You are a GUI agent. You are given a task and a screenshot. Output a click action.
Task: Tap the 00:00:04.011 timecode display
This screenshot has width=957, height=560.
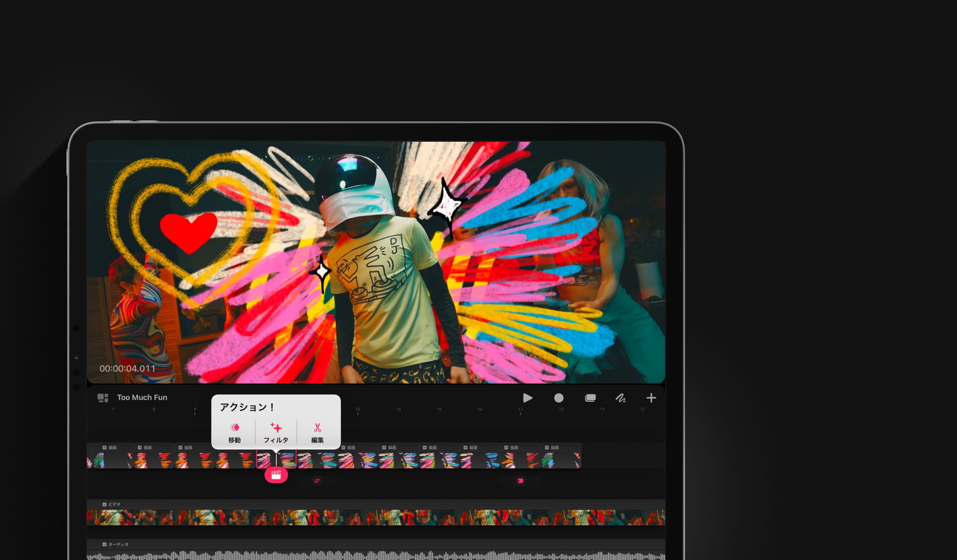tap(127, 369)
